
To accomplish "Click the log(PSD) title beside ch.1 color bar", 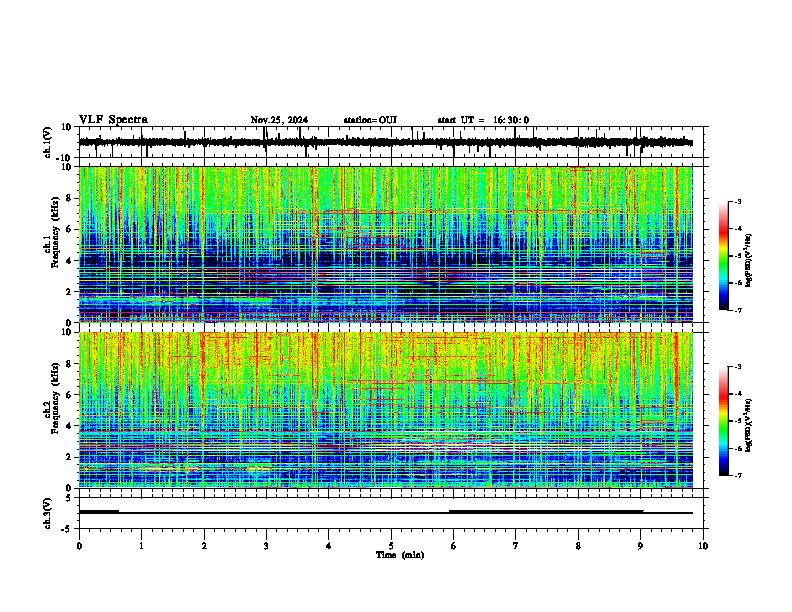I will click(749, 261).
